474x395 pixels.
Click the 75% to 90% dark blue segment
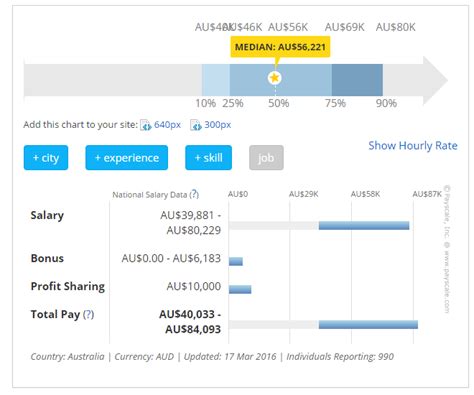357,80
